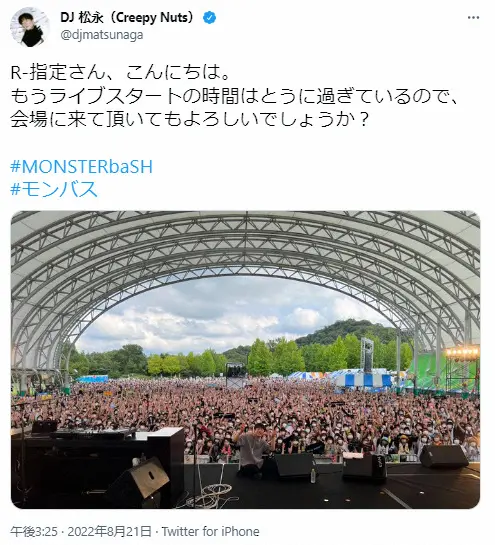The height and width of the screenshot is (545, 495).
Task: Open the @djmatsunaga handle link
Action: click(x=102, y=35)
